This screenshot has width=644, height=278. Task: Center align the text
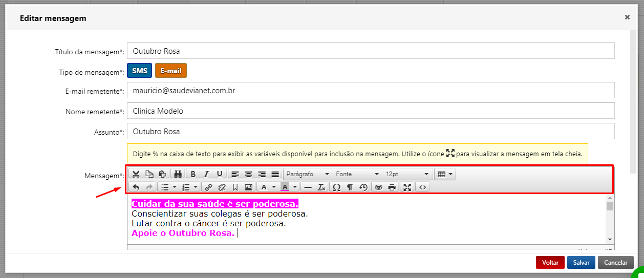248,174
